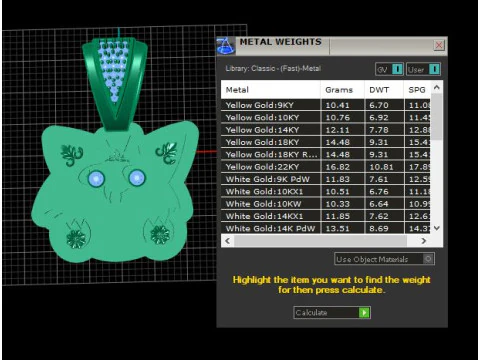Select the White Gold:14KX1 row

(325, 216)
